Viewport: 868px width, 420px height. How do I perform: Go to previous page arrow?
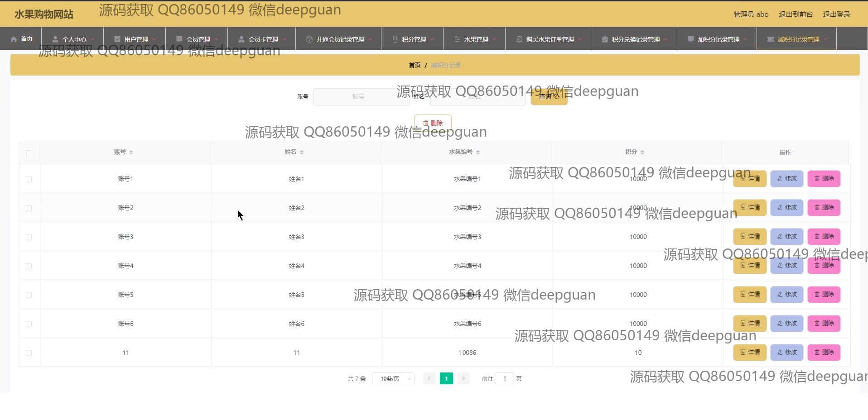click(429, 378)
